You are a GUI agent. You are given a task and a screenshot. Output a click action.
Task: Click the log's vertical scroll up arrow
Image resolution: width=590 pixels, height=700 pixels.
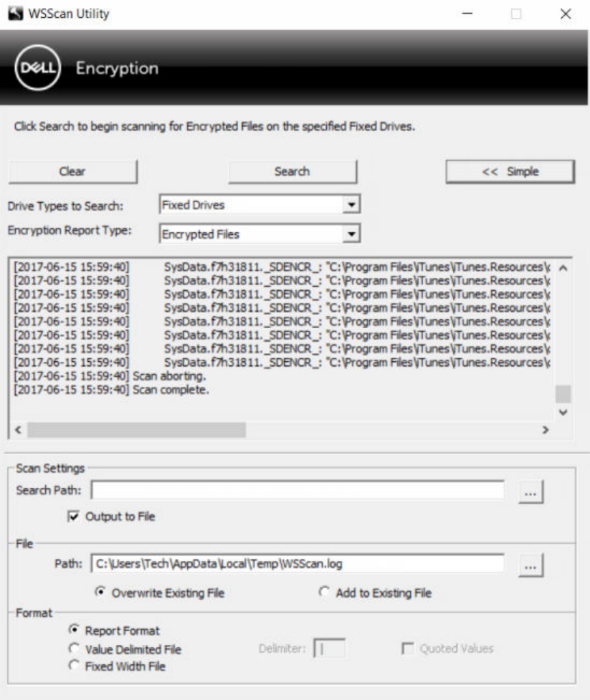(x=563, y=268)
